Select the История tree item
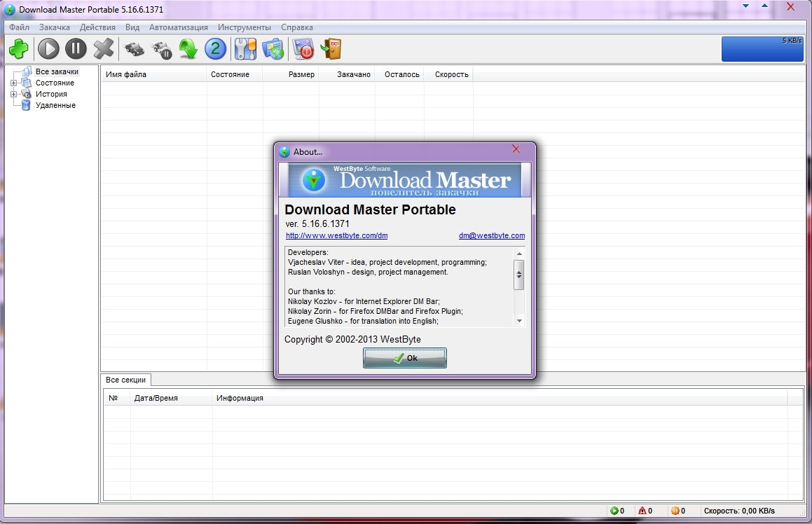 pyautogui.click(x=51, y=95)
